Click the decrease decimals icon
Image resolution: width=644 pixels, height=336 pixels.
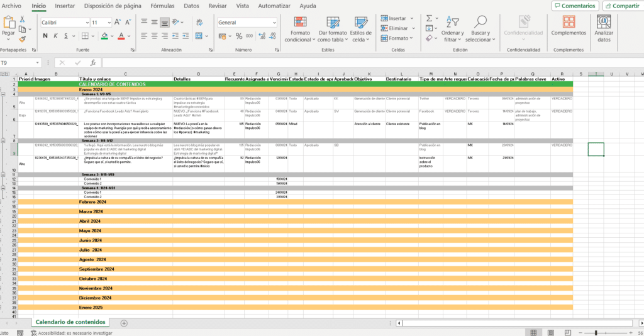(272, 36)
